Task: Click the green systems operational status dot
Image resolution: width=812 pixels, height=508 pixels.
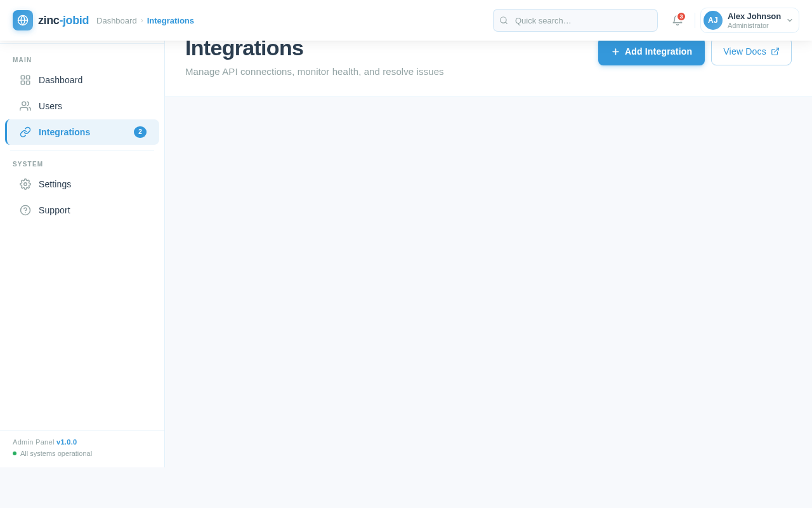Action: [x=15, y=453]
